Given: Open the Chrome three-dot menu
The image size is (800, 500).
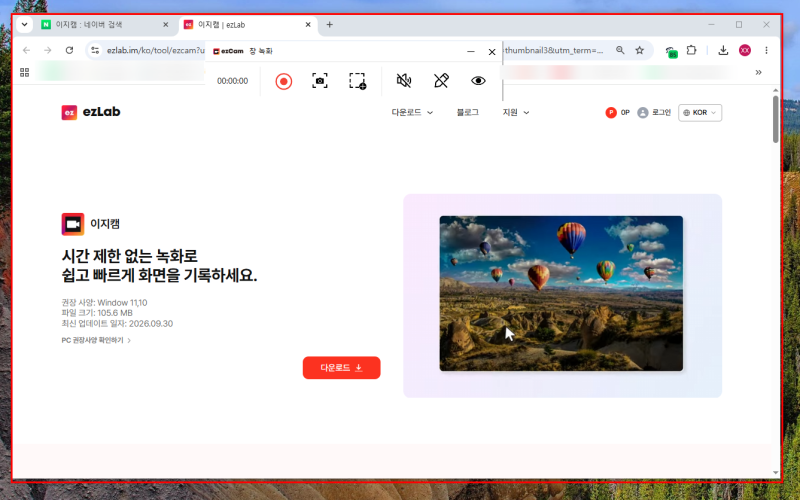Looking at the screenshot, I should (766, 50).
